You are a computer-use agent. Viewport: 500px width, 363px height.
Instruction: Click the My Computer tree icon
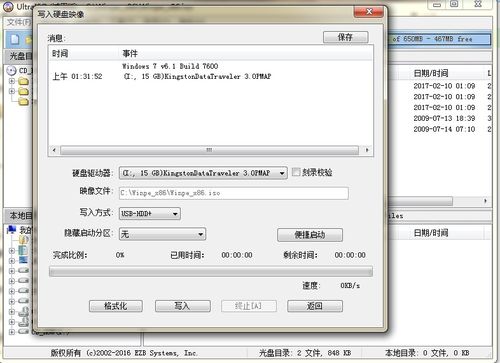(11, 229)
